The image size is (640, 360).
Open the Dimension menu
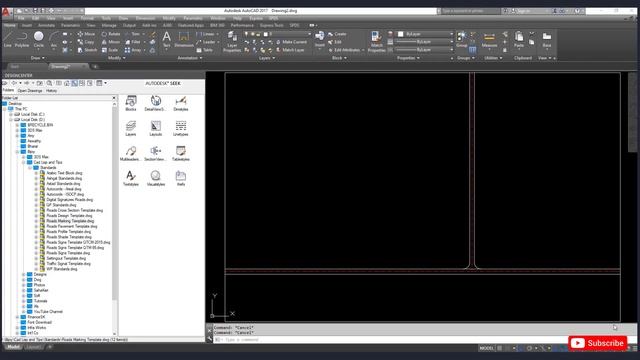(x=145, y=18)
